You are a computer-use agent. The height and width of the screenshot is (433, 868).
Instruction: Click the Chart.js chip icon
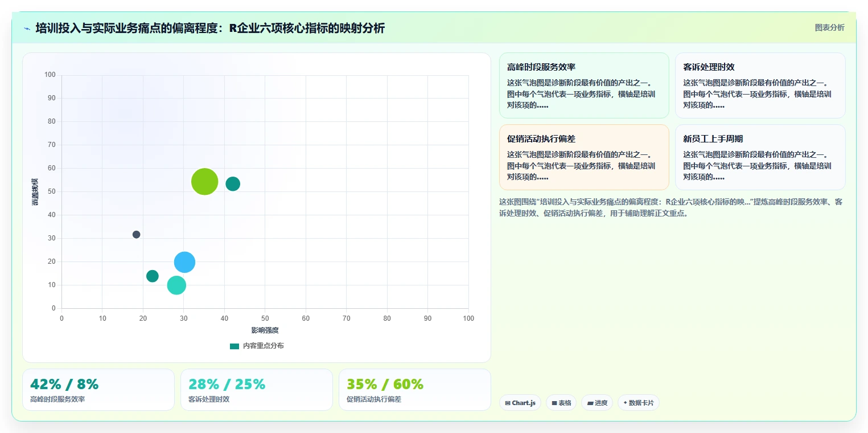tap(508, 403)
